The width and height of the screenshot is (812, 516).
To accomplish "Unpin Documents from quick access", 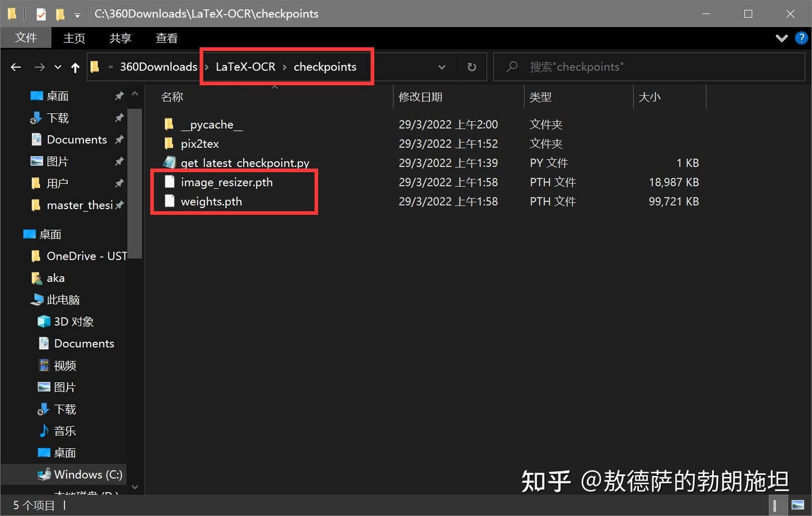I will 120,139.
